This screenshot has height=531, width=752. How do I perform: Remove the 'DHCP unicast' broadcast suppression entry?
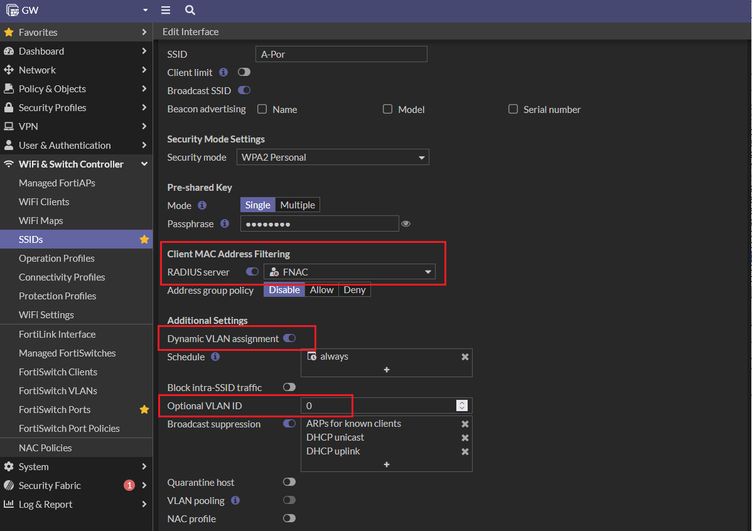(x=465, y=437)
